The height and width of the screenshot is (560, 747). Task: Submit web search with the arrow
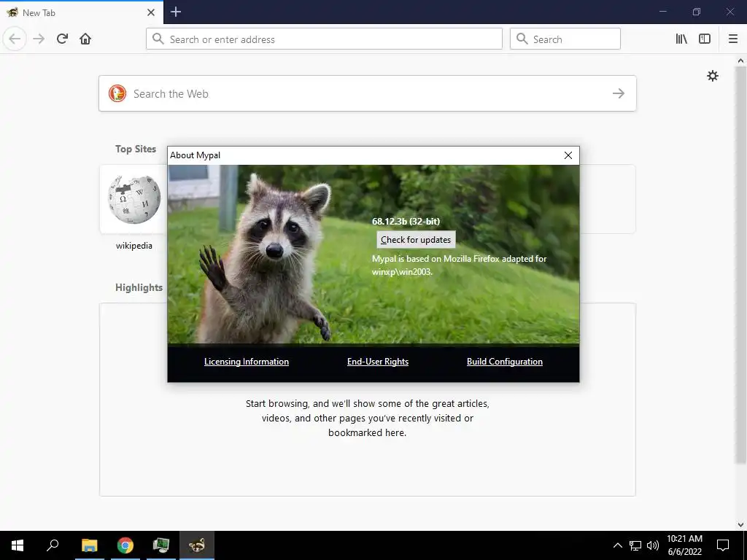coord(619,93)
